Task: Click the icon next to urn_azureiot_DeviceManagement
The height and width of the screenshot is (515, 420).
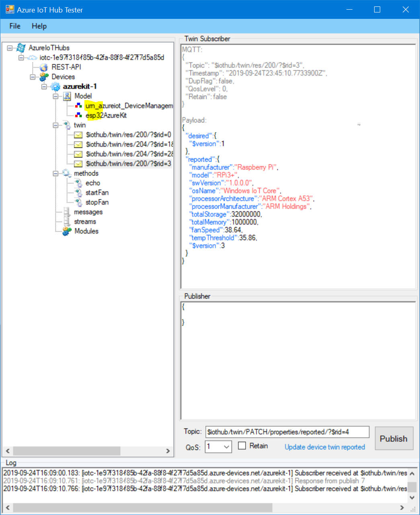Action: (79, 106)
